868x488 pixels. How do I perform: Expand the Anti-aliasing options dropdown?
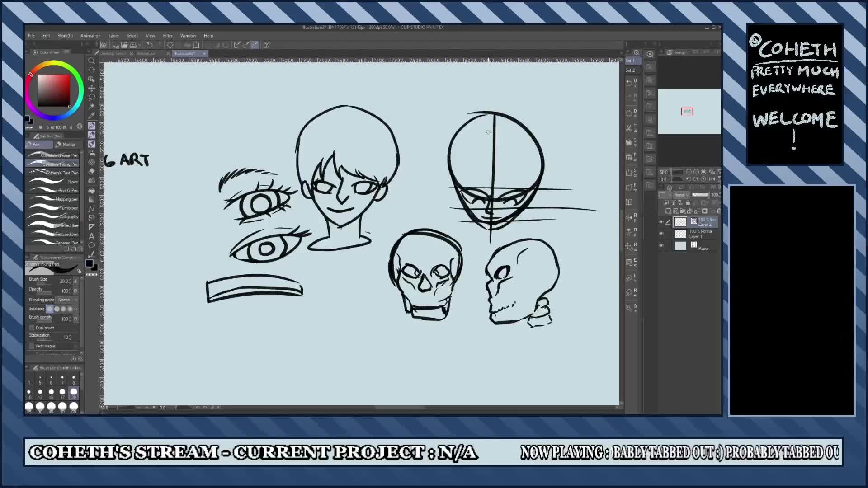click(76, 309)
